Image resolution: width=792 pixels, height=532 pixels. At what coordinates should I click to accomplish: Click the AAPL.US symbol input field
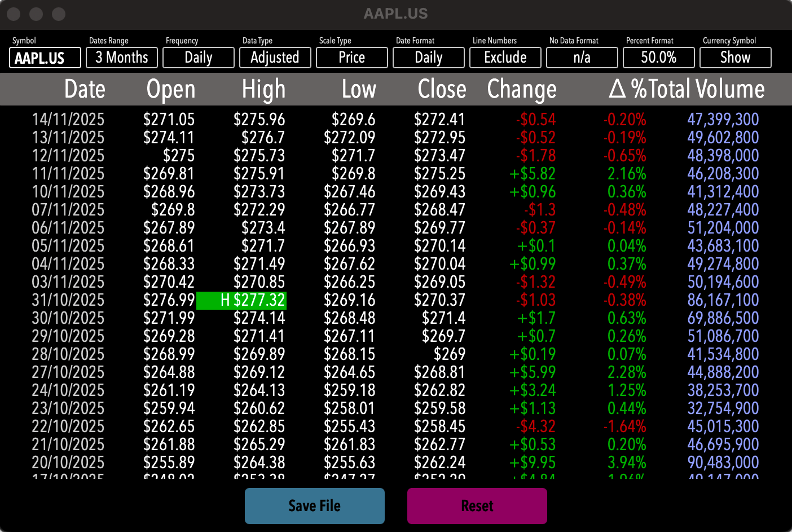(x=45, y=58)
